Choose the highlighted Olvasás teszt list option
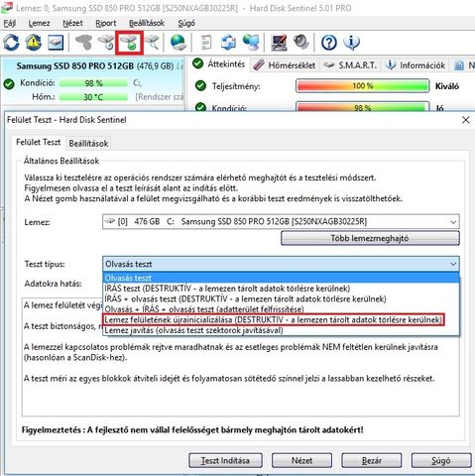 [x=281, y=278]
